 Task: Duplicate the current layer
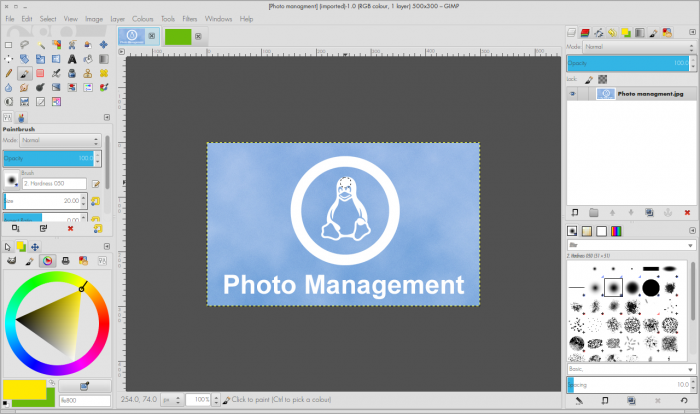[x=649, y=213]
